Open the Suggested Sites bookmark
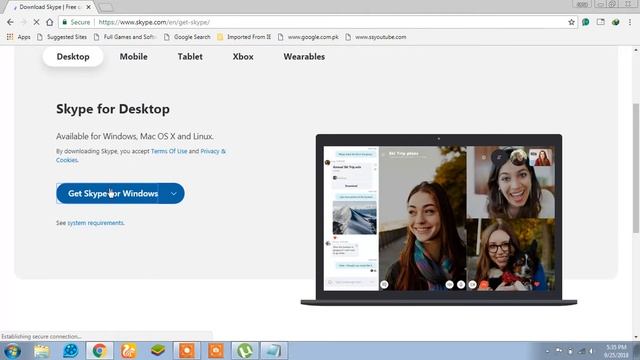This screenshot has height=360, width=640. 62,37
